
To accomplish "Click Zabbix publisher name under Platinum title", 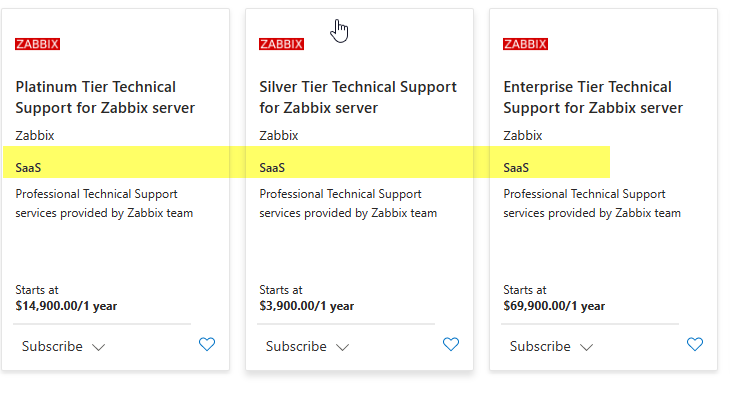I will coord(35,136).
